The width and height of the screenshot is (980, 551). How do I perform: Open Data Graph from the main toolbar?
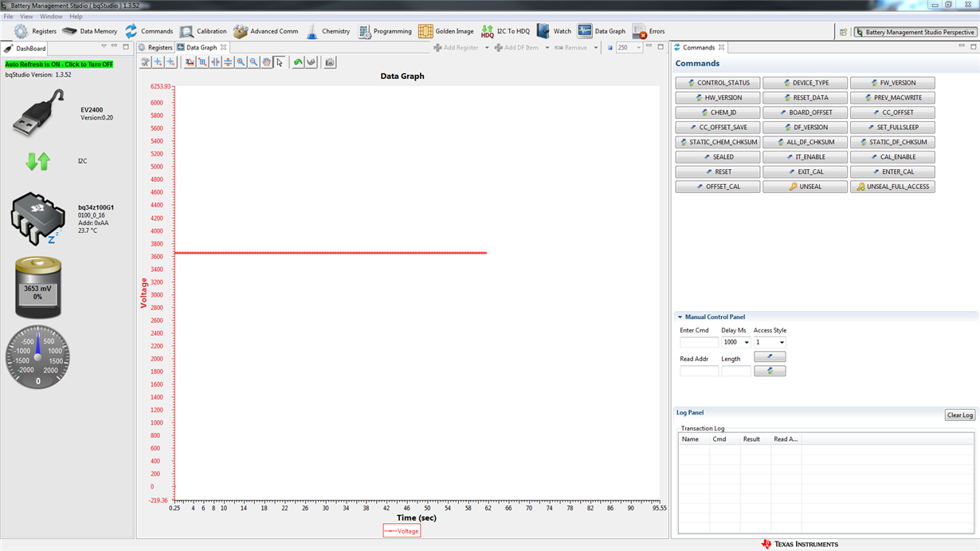click(602, 31)
